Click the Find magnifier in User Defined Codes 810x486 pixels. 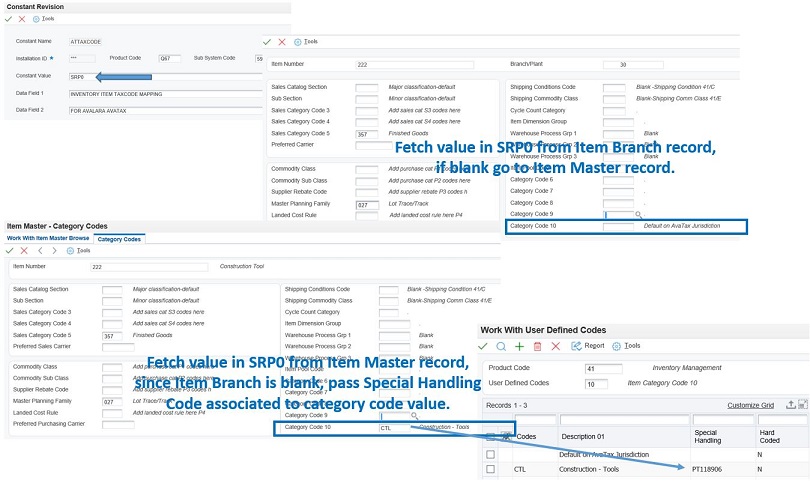(x=501, y=346)
